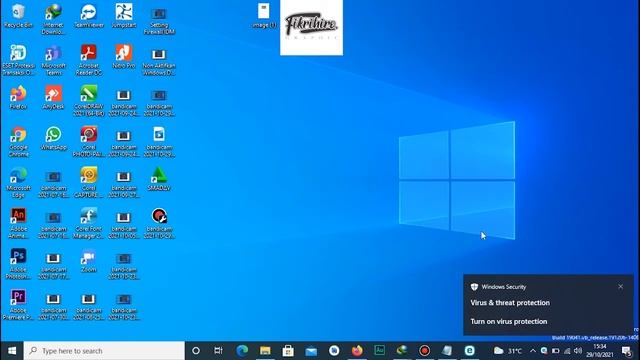Select the bandicam file with wrench icon

(159, 223)
